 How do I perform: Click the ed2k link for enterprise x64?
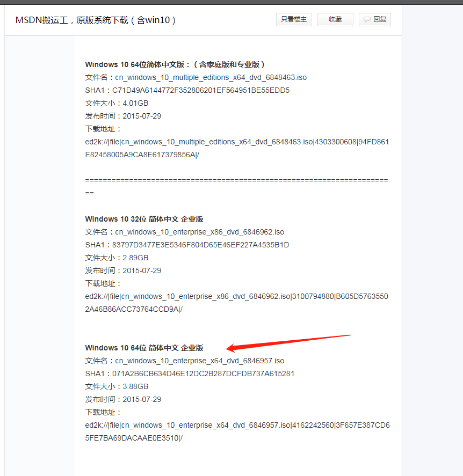click(237, 431)
